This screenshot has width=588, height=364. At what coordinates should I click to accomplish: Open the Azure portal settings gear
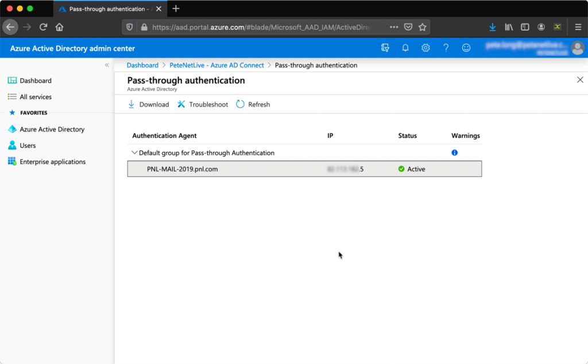pyautogui.click(x=425, y=48)
